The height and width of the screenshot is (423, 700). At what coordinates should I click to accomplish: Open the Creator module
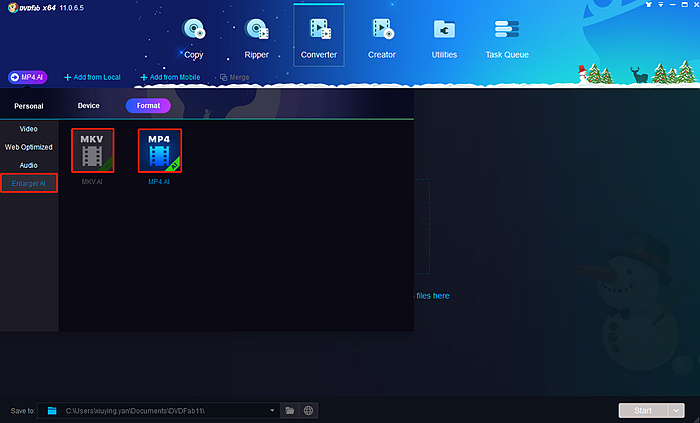[x=382, y=38]
